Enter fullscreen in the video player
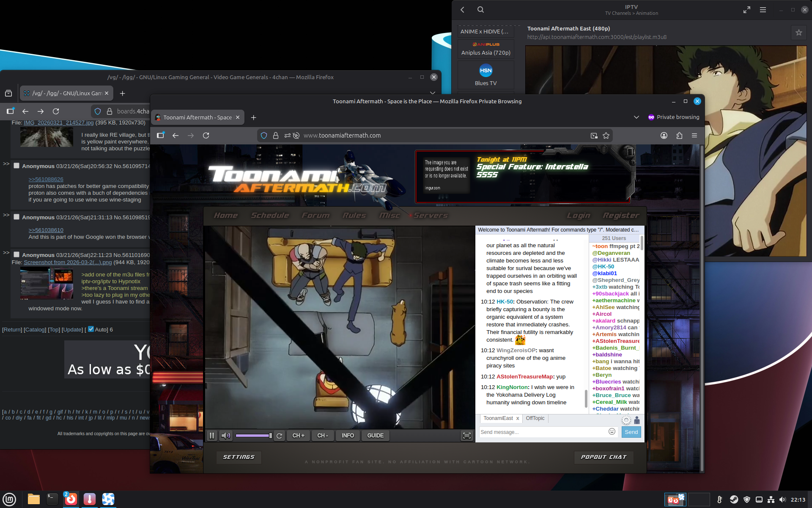Screen dimensions: 812x508 tap(466, 436)
